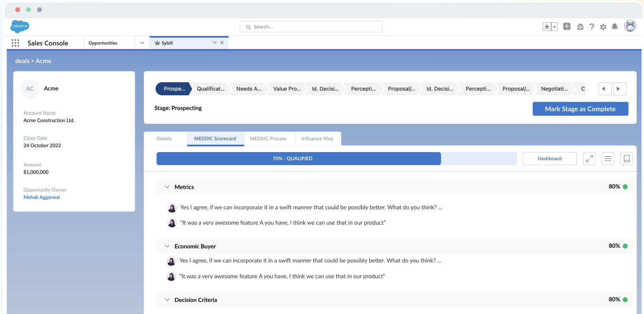Collapse the Decision Criteria section chevron

(x=167, y=300)
